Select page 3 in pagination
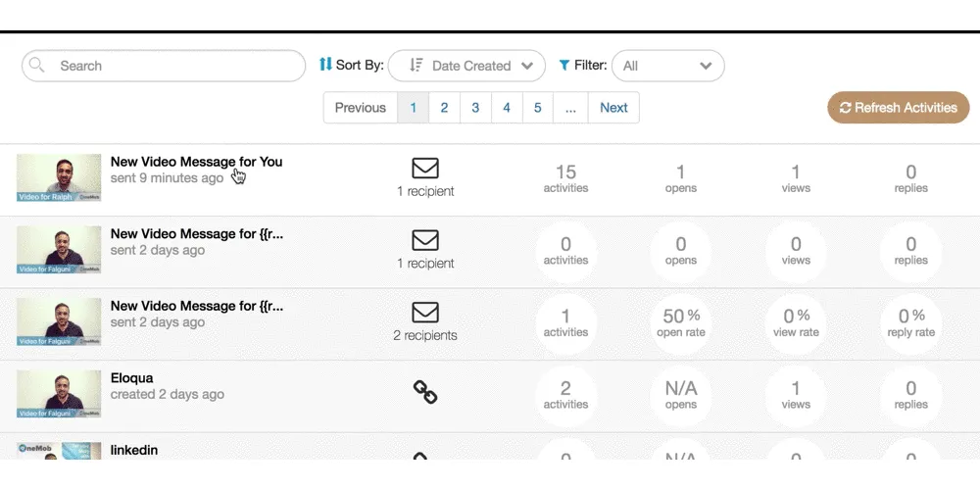This screenshot has height=490, width=980. [x=475, y=108]
